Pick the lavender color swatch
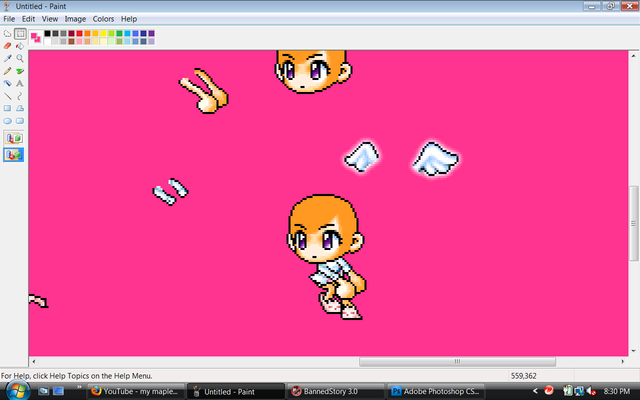Image resolution: width=640 pixels, height=400 pixels. coord(151,41)
